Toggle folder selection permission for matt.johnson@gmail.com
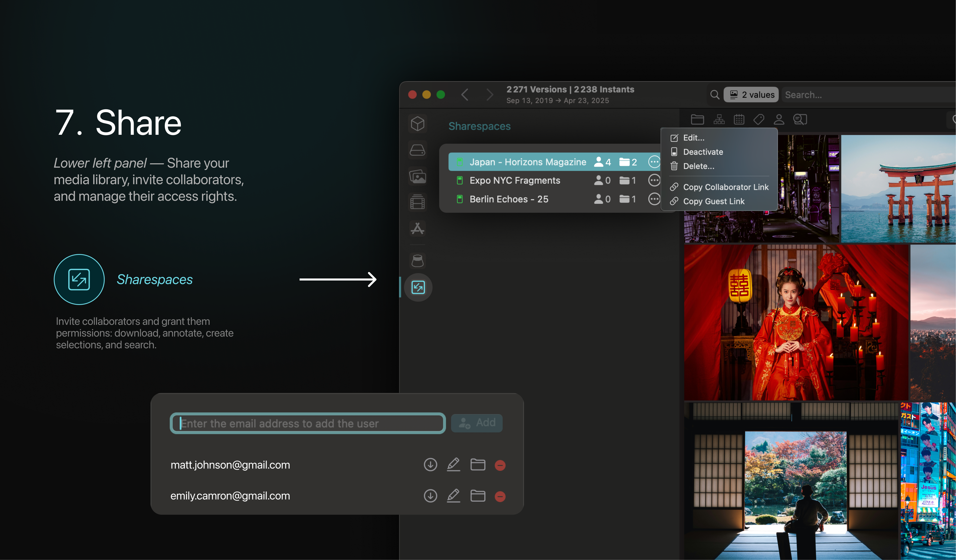Screen dimensions: 956x560 (478, 465)
